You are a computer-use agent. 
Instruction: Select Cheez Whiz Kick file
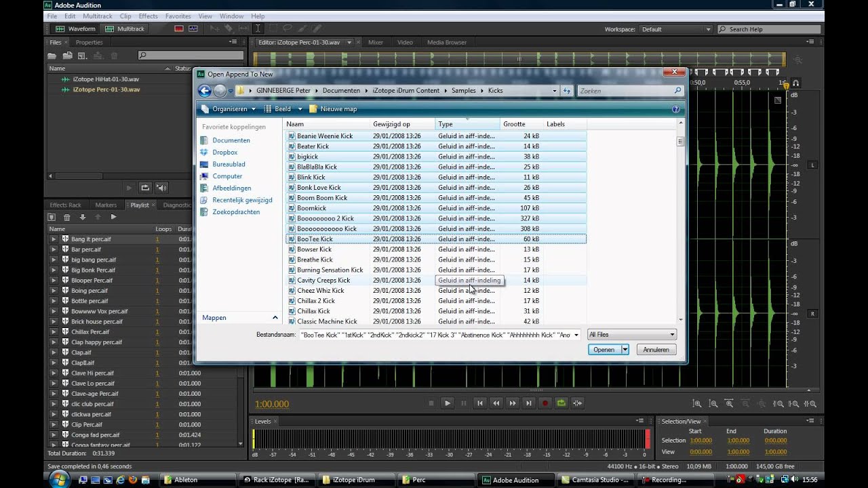320,290
